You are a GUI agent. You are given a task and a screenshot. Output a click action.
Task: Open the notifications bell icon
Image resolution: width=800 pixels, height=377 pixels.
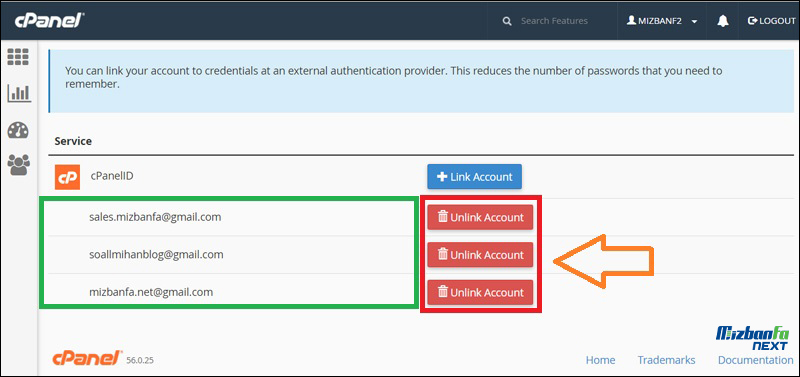(722, 21)
